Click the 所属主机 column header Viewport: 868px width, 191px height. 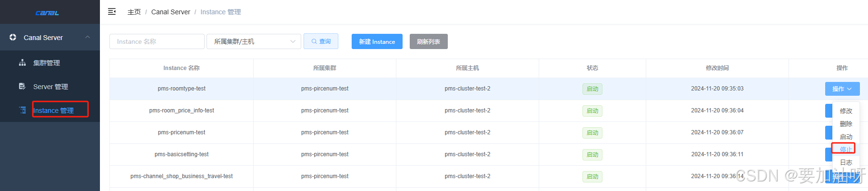coord(467,68)
